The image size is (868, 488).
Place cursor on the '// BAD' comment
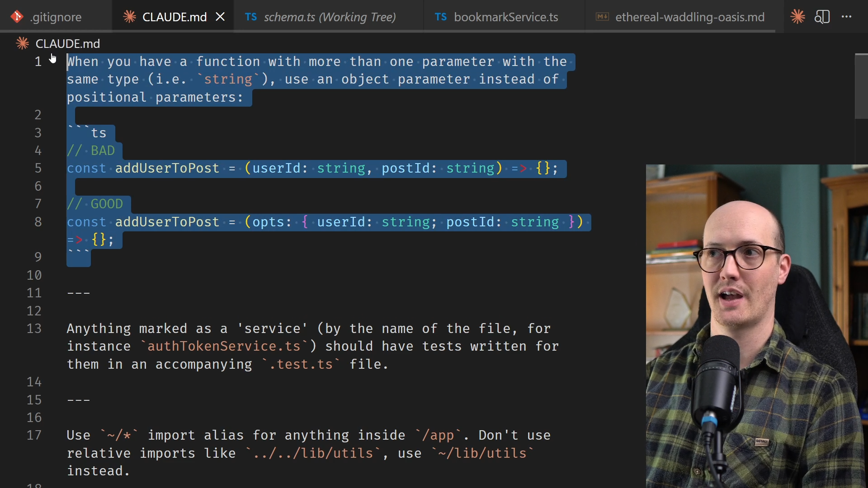pyautogui.click(x=91, y=150)
